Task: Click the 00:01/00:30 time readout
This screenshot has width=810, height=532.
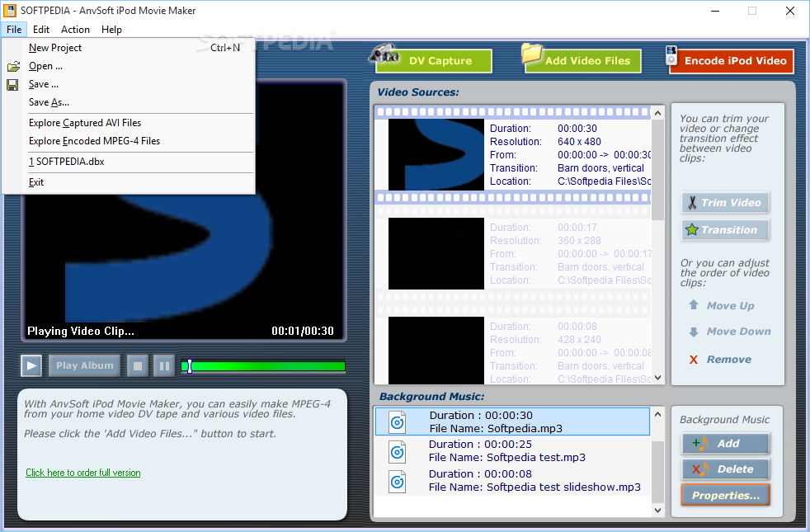Action: 303,331
